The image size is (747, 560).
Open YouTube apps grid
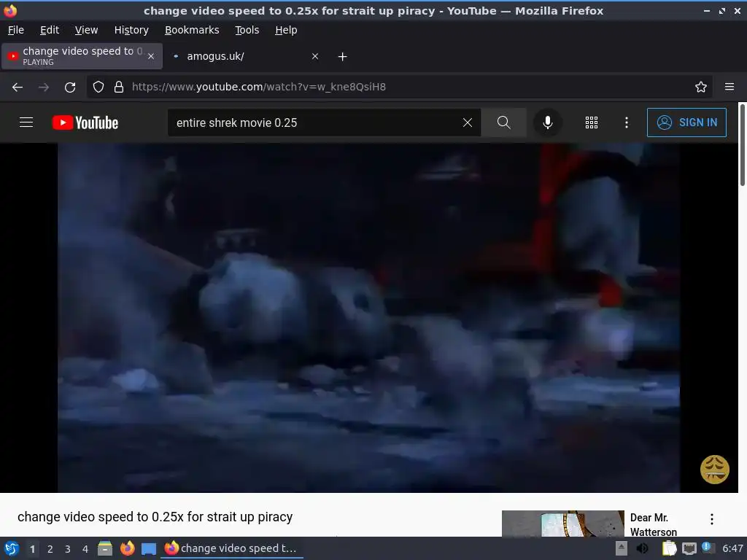pyautogui.click(x=591, y=122)
